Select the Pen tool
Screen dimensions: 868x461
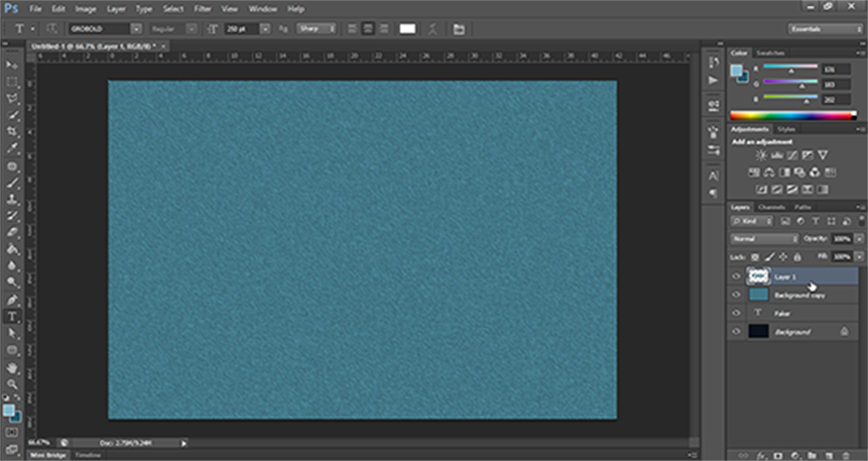[13, 300]
